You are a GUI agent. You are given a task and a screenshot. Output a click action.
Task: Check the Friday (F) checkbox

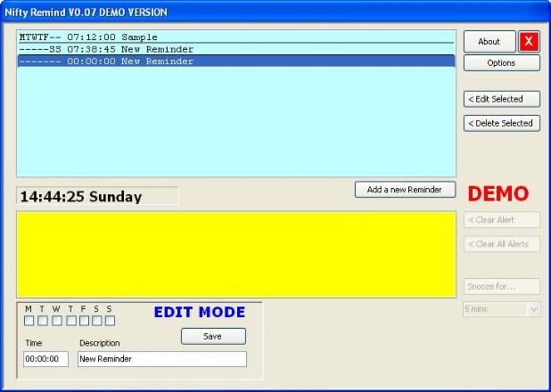click(x=84, y=321)
